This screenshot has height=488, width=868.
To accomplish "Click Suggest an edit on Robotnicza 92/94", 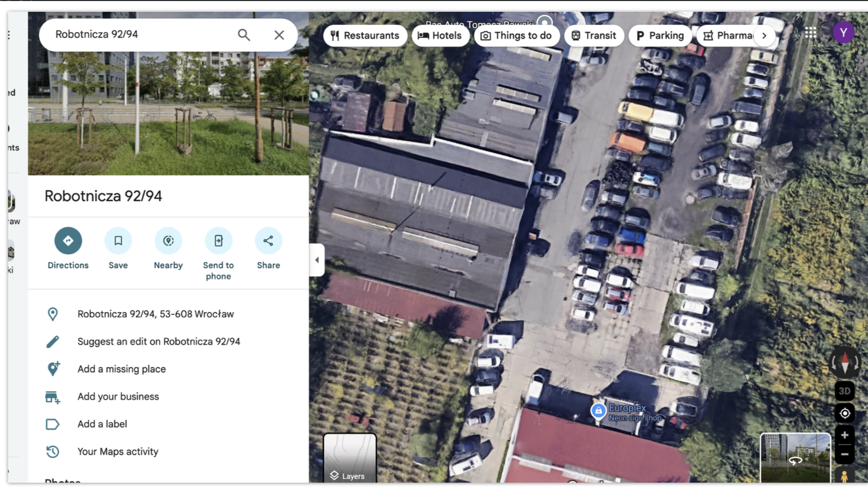I will [159, 341].
